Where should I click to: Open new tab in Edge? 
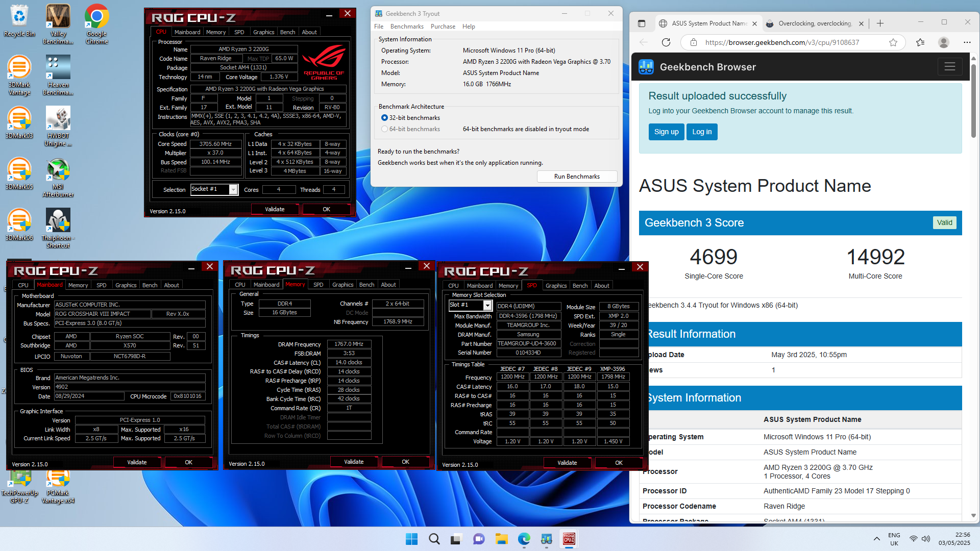(880, 23)
